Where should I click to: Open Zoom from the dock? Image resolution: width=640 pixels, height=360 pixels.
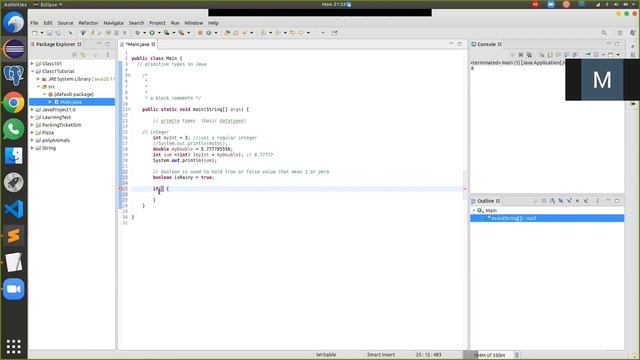coord(13,289)
